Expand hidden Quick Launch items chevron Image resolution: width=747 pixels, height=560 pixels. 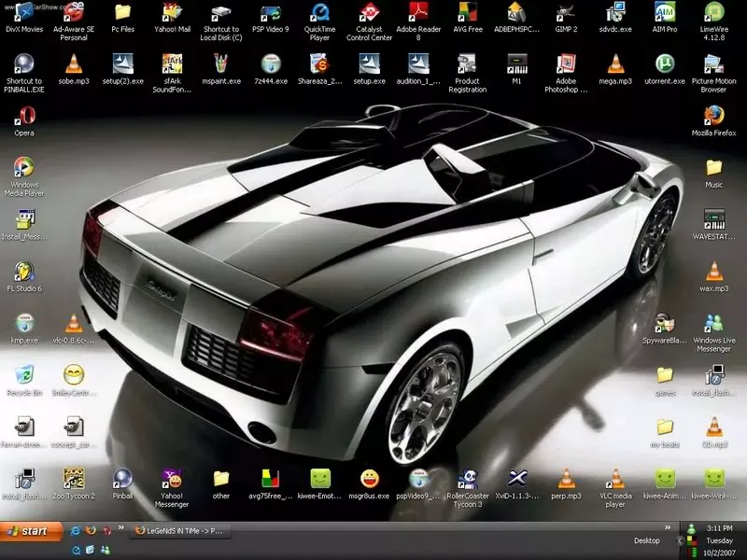[121, 527]
